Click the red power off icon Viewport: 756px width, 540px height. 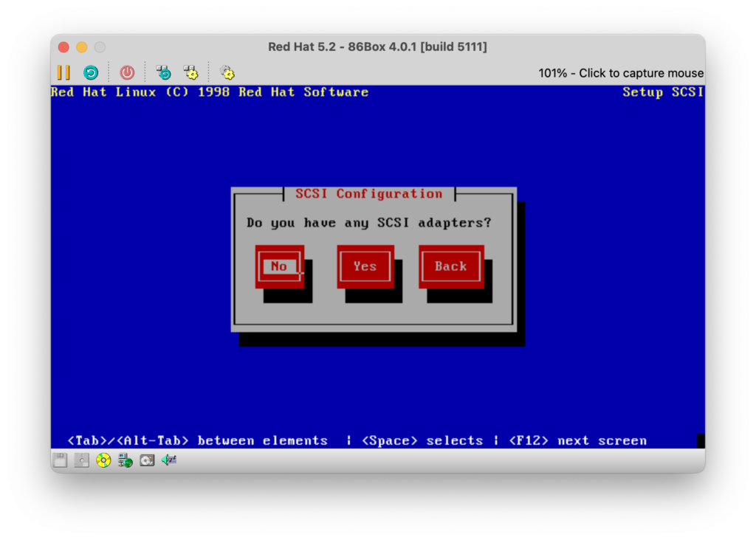(x=127, y=73)
